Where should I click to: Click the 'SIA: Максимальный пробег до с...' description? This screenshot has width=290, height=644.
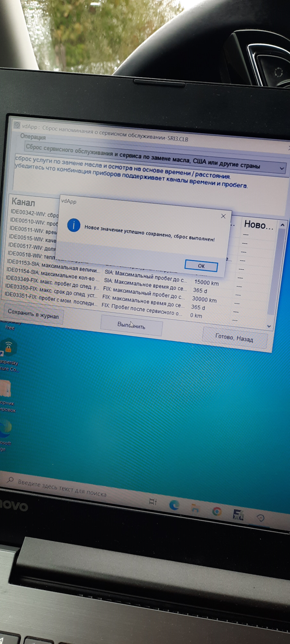point(146,276)
